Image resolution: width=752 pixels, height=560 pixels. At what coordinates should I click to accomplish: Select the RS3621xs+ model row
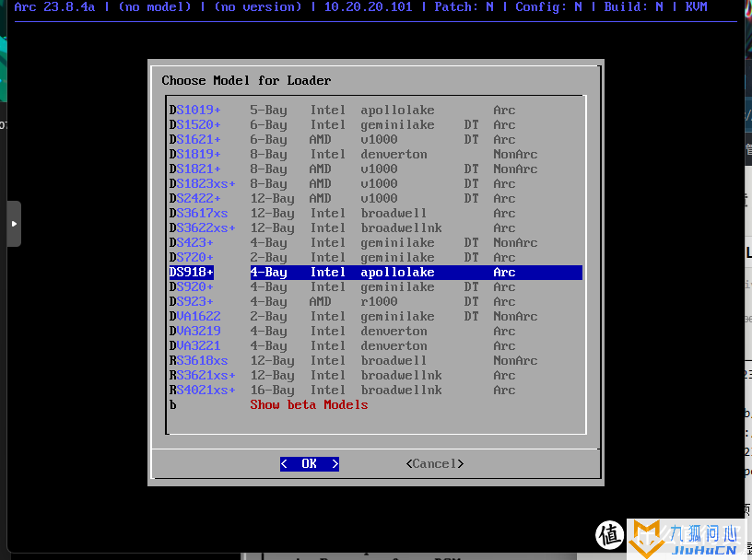click(x=375, y=376)
